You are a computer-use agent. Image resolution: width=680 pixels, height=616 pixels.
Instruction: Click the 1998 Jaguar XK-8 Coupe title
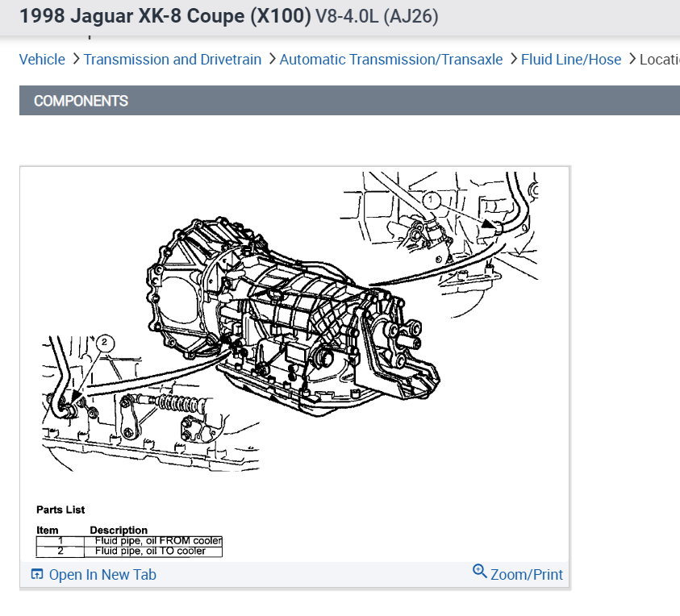165,16
